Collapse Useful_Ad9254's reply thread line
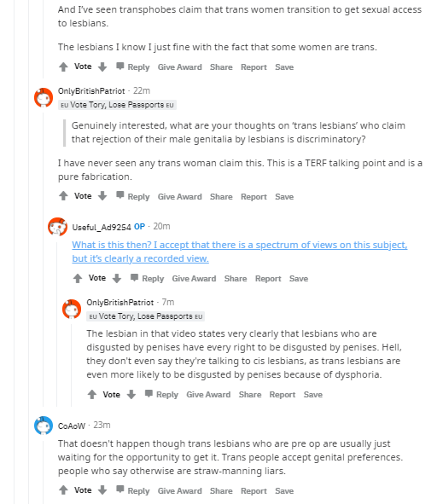443x504 pixels. pos(57,323)
